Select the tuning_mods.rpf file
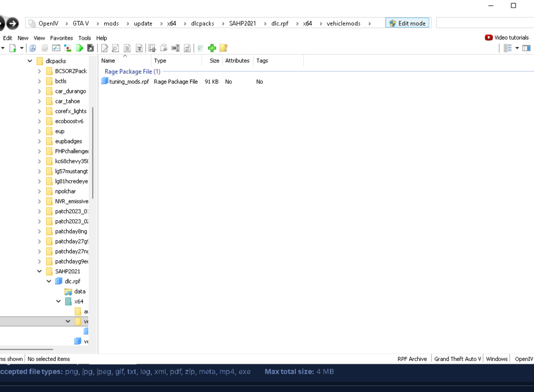 coord(128,81)
